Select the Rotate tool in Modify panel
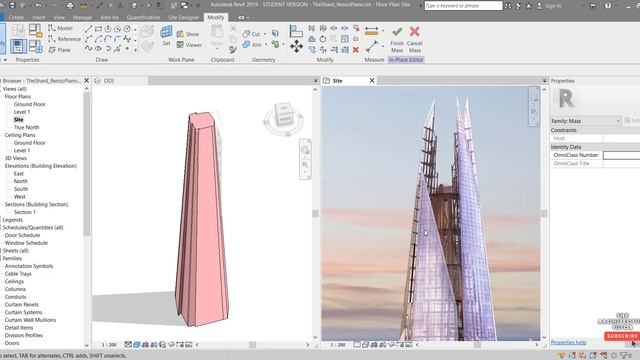Screen dimensions: 640x360 point(323,39)
